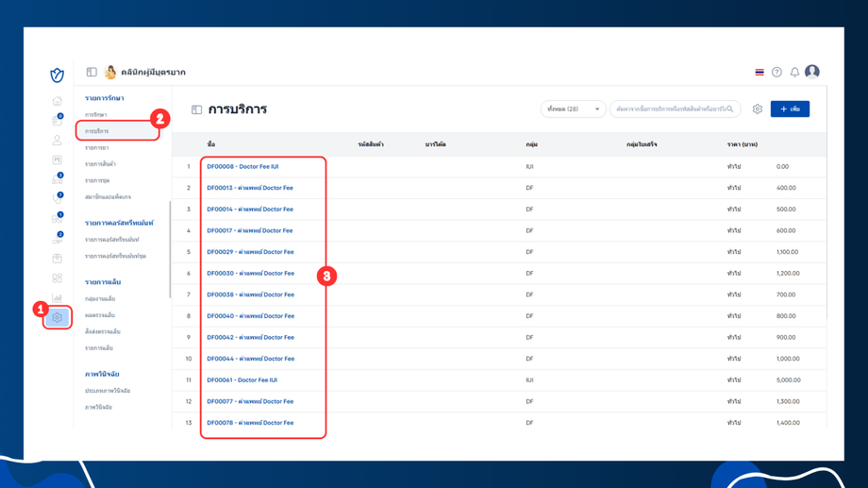Open the ทั้งหมด (28) filter dropdown

(573, 109)
